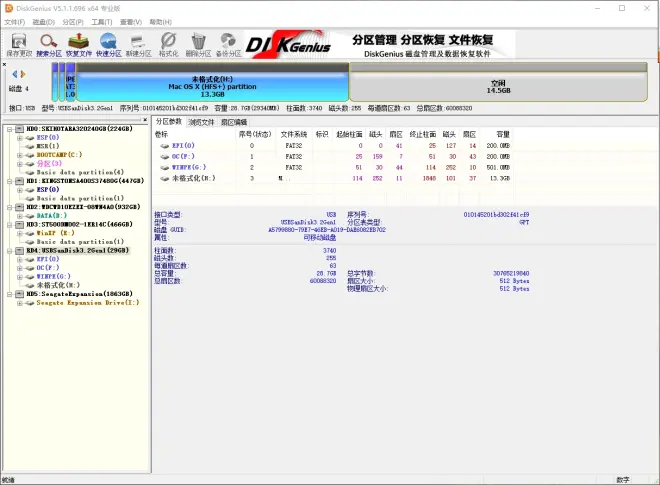Screen dimensions: 660x485
Task: Collapse the HD1 KINGSTON disk node
Action: coord(9,181)
